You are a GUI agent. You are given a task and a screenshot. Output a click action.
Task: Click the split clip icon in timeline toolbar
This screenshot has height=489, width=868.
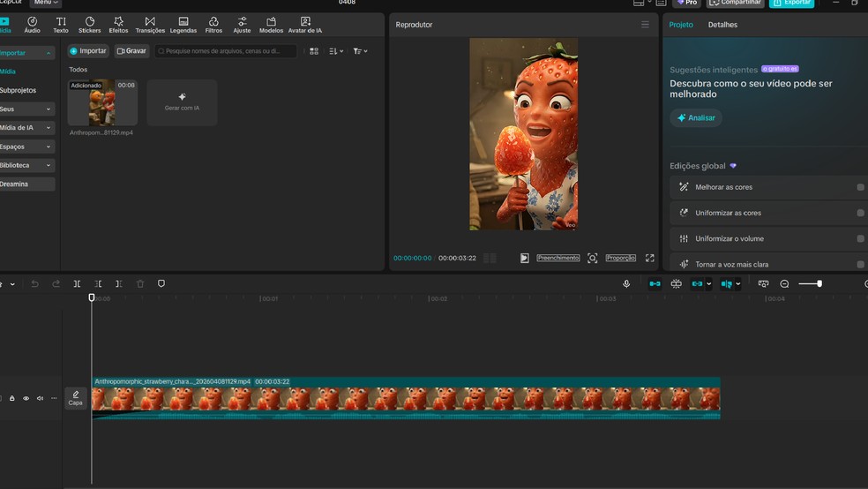[x=77, y=284]
